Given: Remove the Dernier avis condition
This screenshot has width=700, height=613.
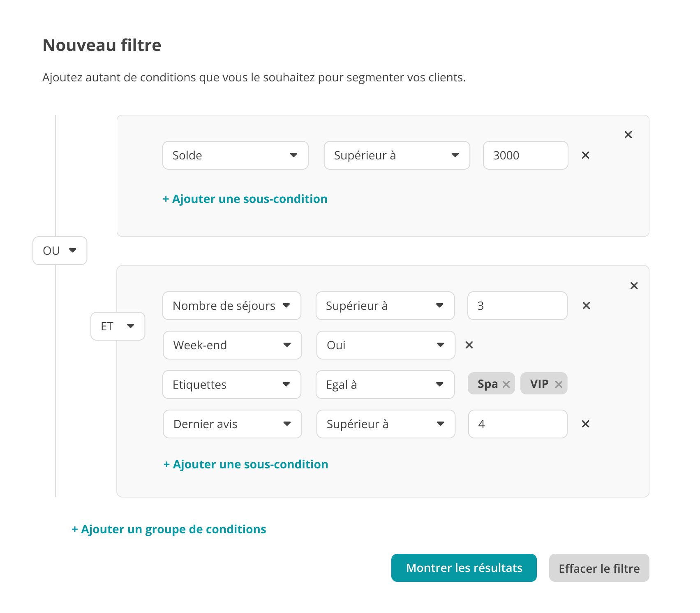Looking at the screenshot, I should pos(586,424).
